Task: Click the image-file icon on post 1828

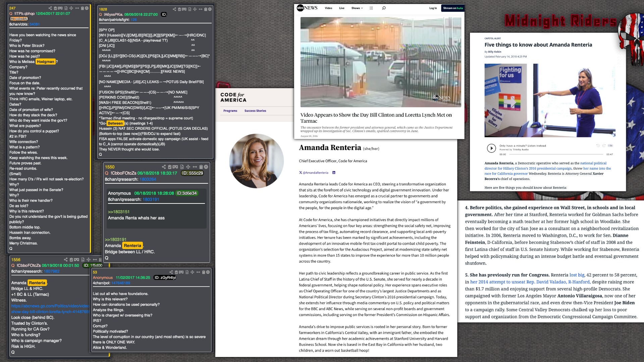Action: [x=190, y=9]
